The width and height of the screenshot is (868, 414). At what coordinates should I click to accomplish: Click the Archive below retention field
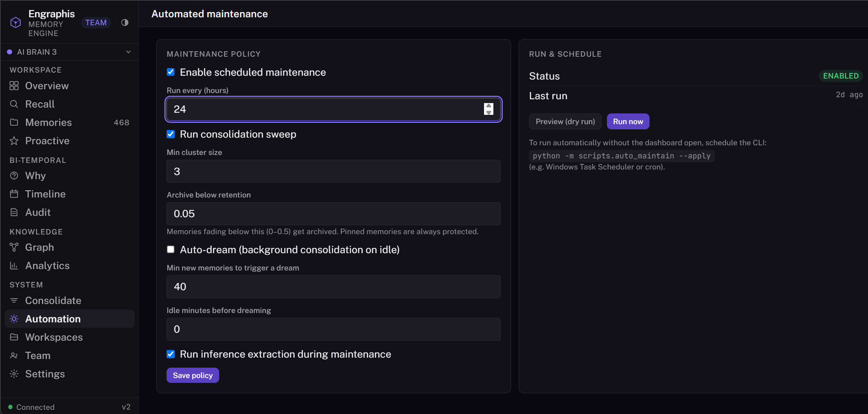tap(333, 214)
